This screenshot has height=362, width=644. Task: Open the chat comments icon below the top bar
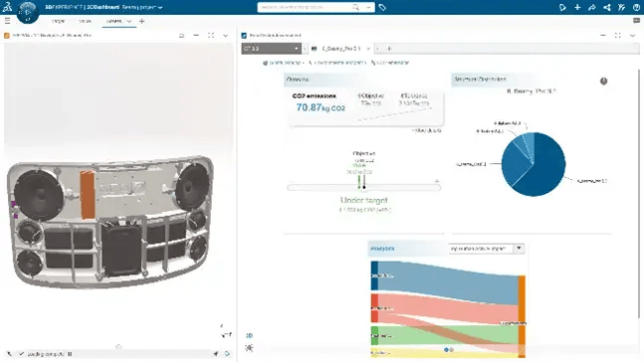point(637,21)
